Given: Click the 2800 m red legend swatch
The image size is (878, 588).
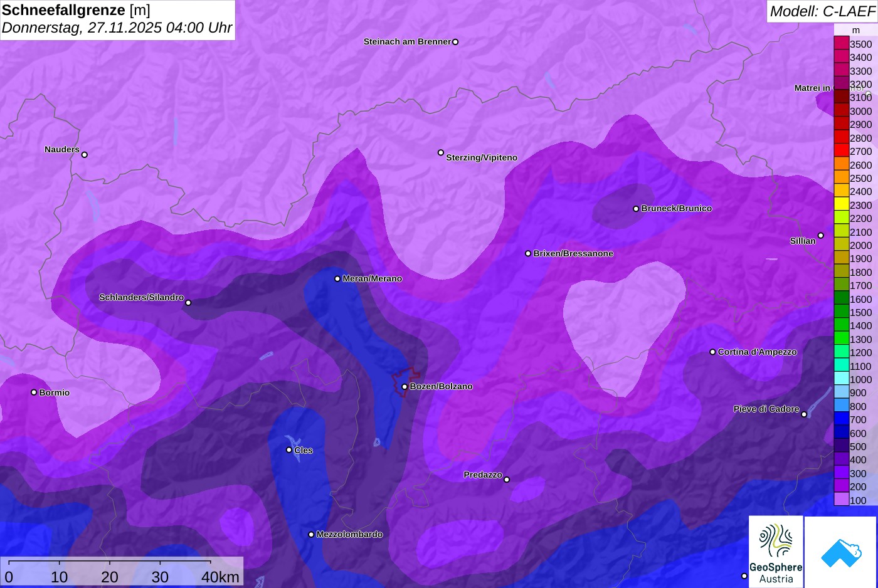Looking at the screenshot, I should click(841, 137).
